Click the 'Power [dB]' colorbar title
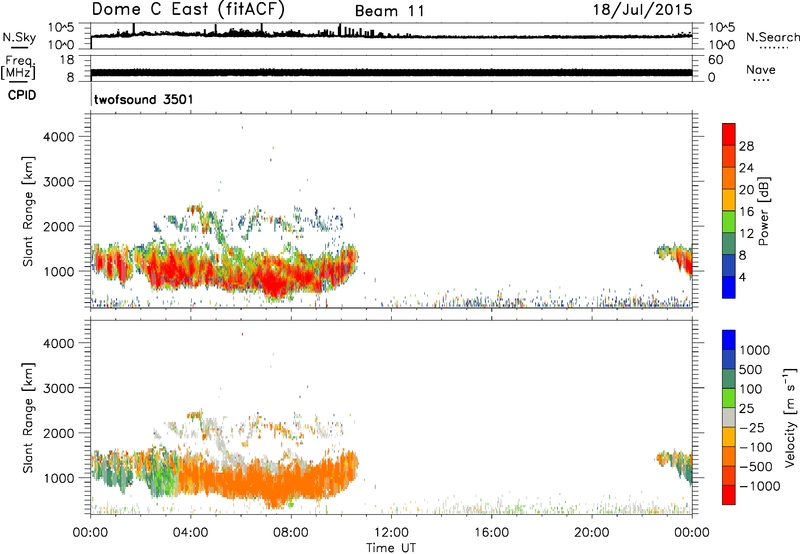This screenshot has width=800, height=554. 763,211
